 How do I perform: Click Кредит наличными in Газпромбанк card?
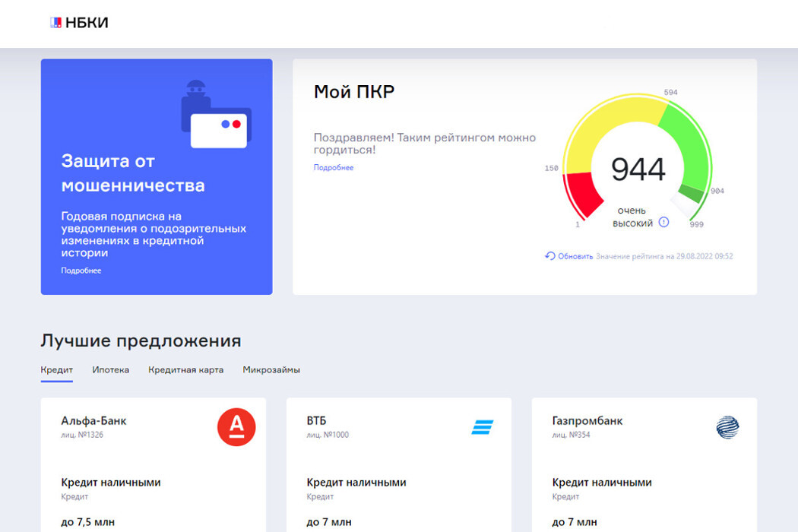click(602, 483)
